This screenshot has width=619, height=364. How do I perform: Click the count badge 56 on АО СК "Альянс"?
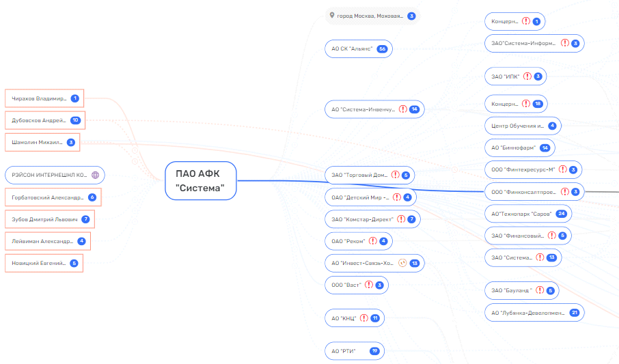click(x=382, y=49)
